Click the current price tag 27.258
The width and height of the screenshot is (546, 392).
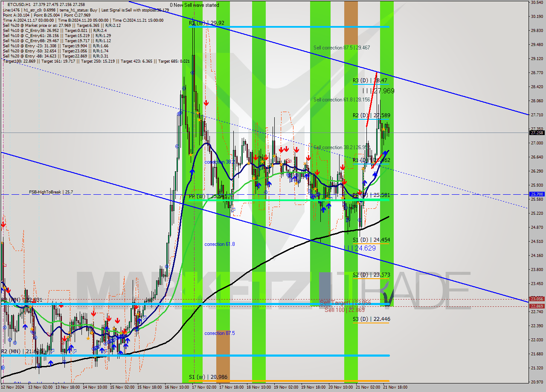[x=537, y=133]
